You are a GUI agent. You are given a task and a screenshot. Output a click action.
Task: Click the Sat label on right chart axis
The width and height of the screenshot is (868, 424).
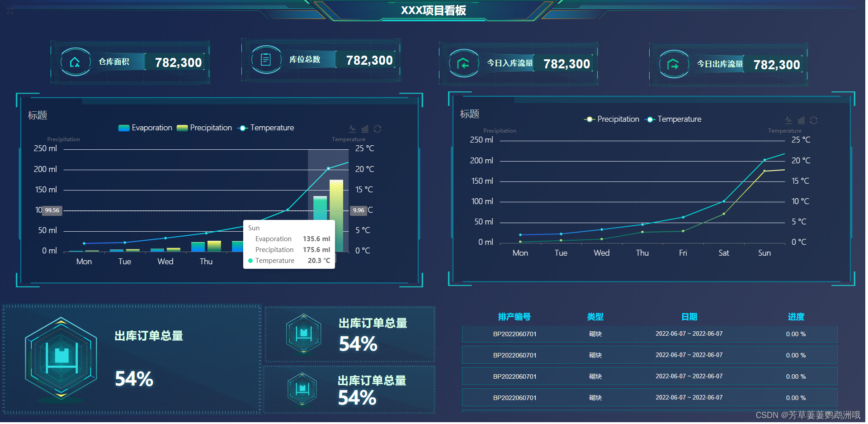click(724, 253)
